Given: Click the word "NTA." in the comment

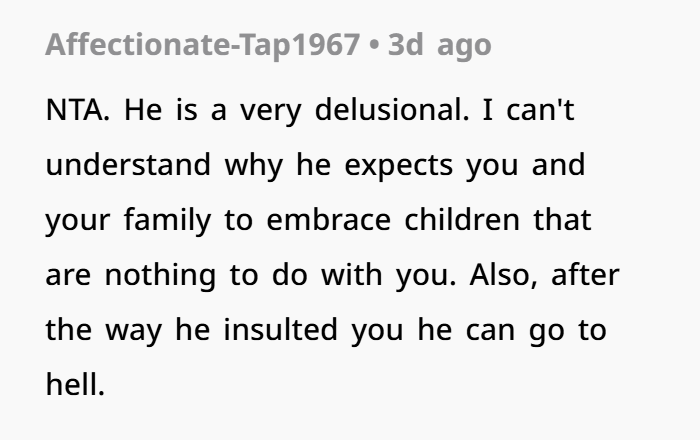Looking at the screenshot, I should [x=77, y=109].
